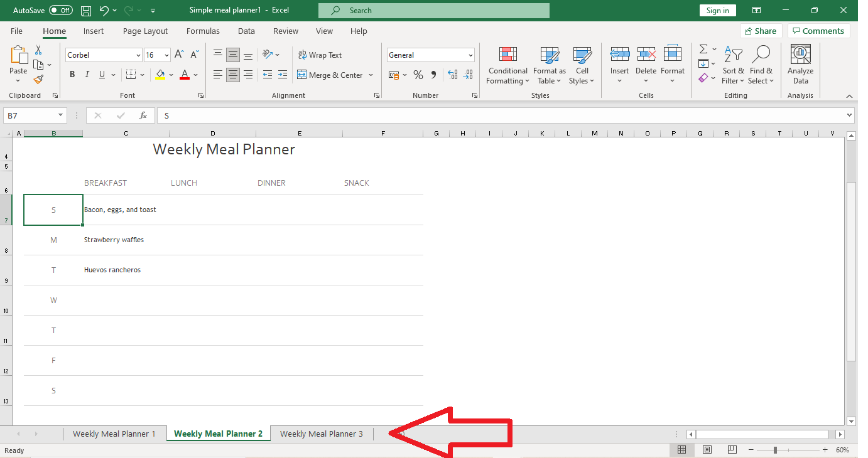Select the Format Painter icon
868x458 pixels.
[38, 78]
